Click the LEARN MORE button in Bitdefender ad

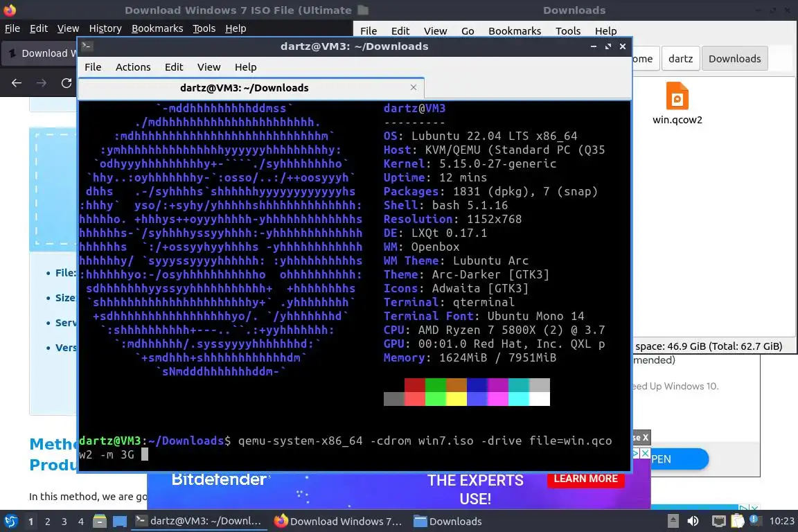click(x=586, y=479)
